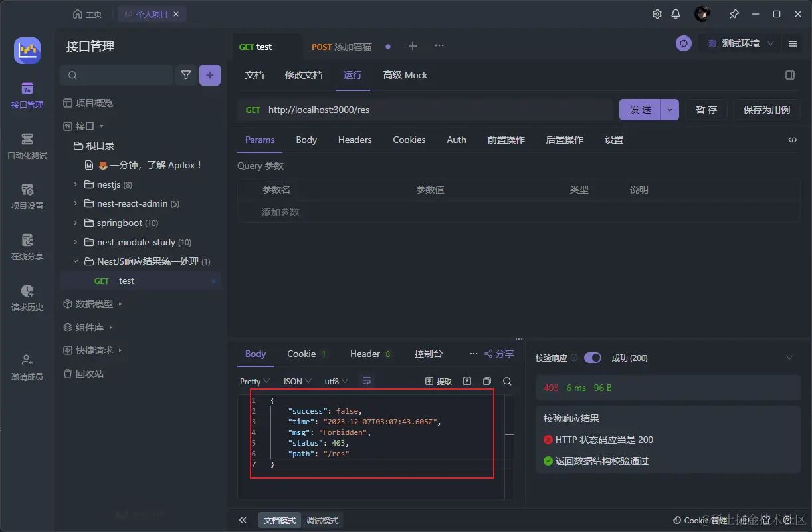Add a new request tab with plus
The width and height of the screenshot is (812, 532).
click(x=413, y=46)
